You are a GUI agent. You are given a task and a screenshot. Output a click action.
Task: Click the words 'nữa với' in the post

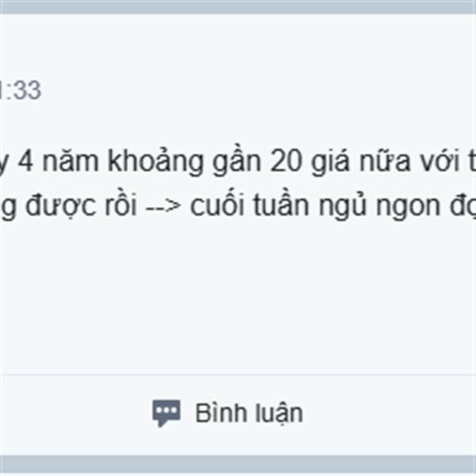(409, 160)
